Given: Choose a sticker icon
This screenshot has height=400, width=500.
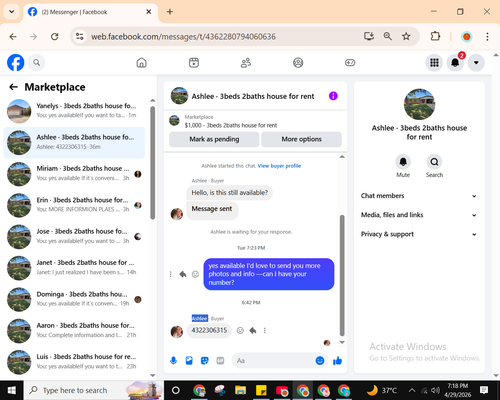Looking at the screenshot, I should coord(205,360).
